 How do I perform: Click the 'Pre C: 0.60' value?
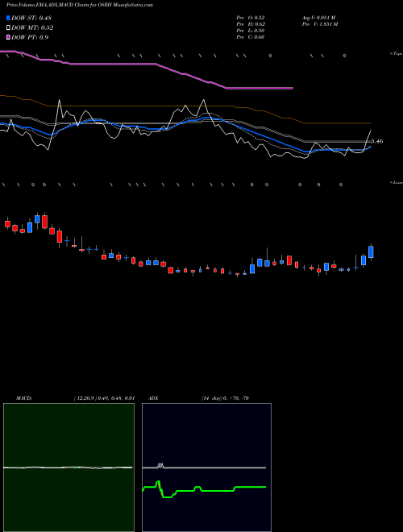(251, 37)
